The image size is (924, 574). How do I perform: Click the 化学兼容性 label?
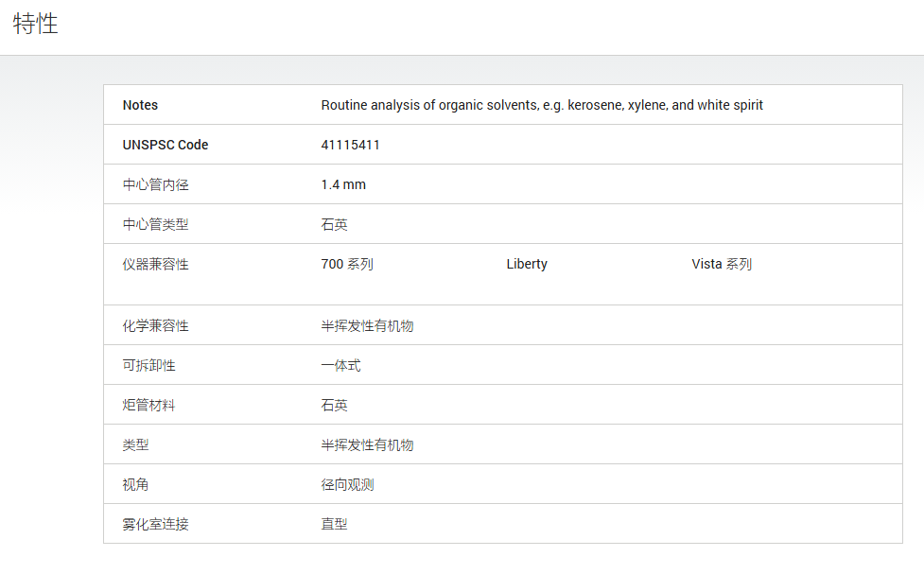click(155, 326)
